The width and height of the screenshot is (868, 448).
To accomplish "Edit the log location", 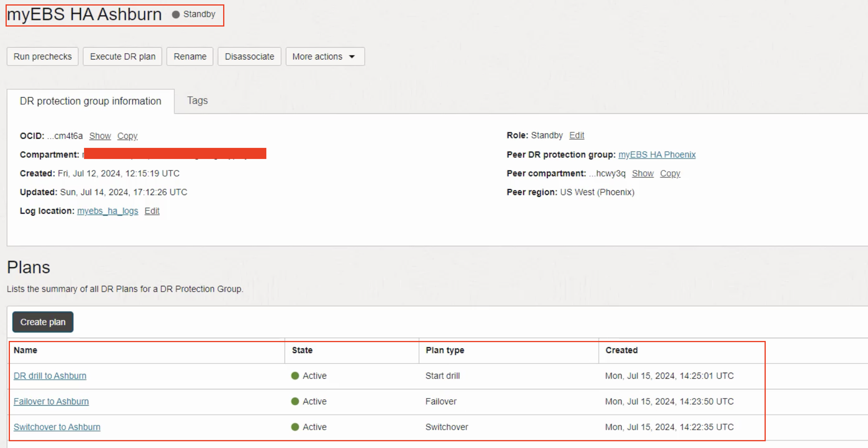I will (x=152, y=211).
